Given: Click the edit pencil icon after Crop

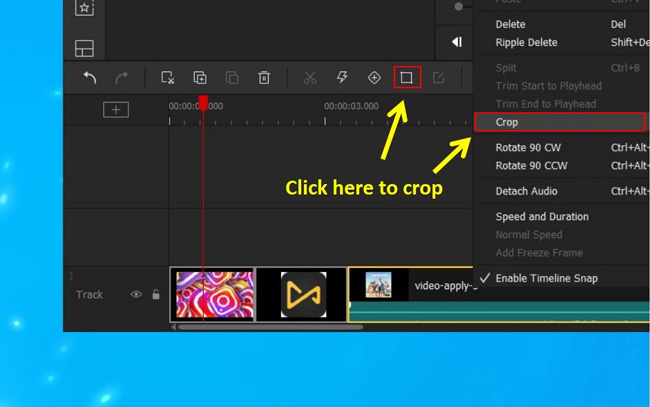Looking at the screenshot, I should 439,78.
